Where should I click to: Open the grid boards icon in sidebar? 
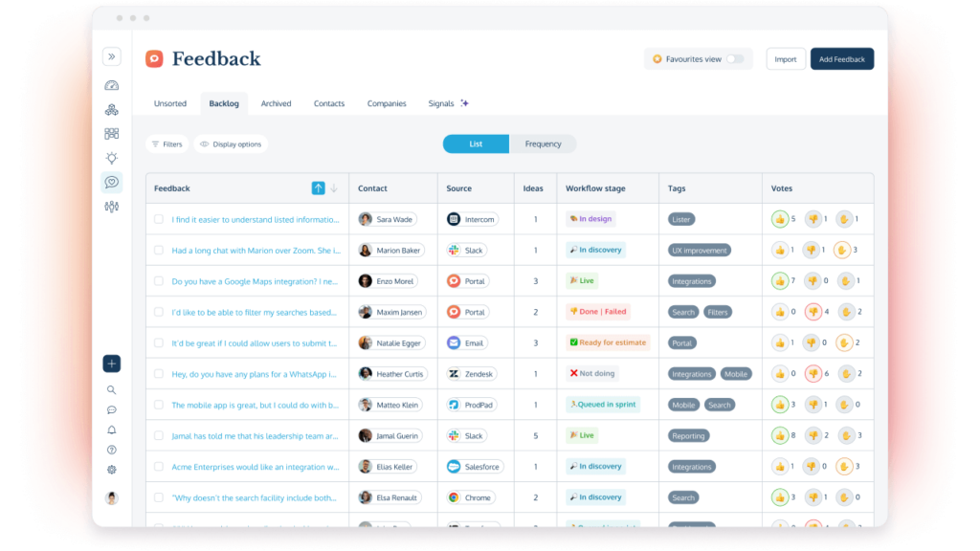coord(111,134)
